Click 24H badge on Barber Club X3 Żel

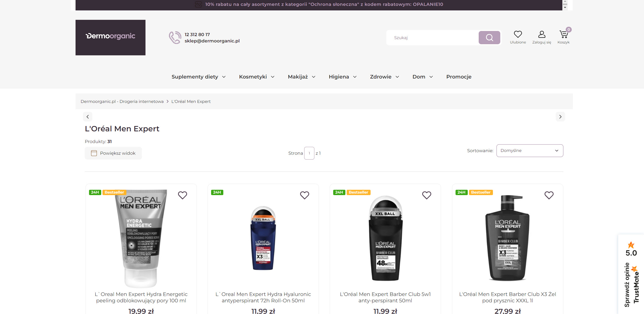(461, 192)
